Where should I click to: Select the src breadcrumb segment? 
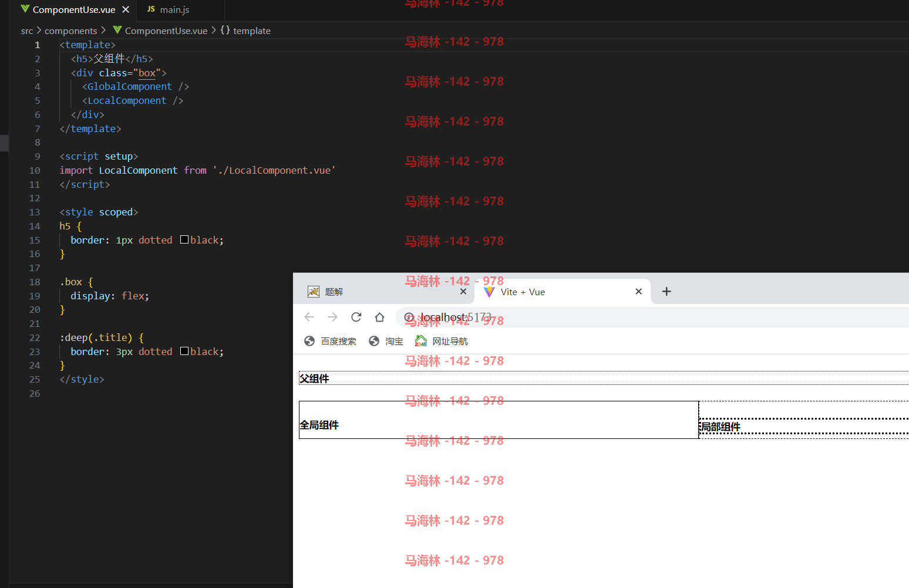(x=27, y=31)
